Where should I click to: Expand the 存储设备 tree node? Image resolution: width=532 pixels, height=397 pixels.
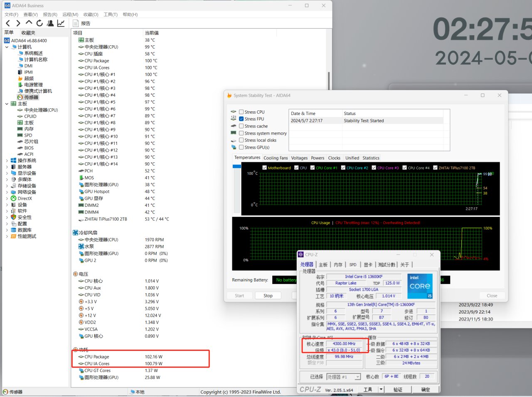pyautogui.click(x=7, y=186)
